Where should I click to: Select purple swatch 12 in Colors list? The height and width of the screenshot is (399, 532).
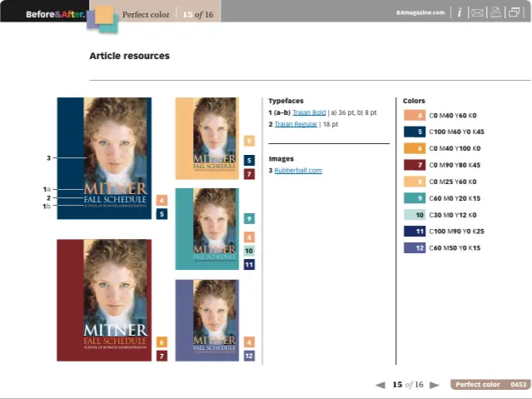tap(414, 248)
